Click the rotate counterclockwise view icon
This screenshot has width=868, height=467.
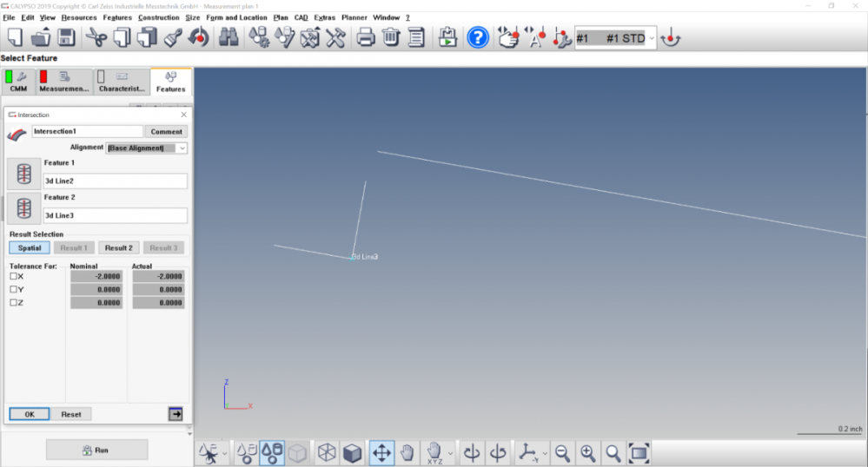[x=498, y=453]
